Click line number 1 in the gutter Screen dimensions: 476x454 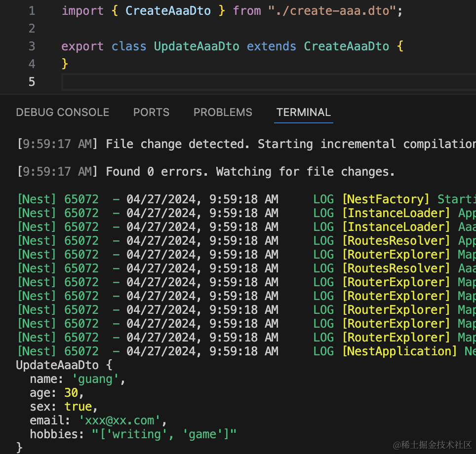pyautogui.click(x=32, y=11)
